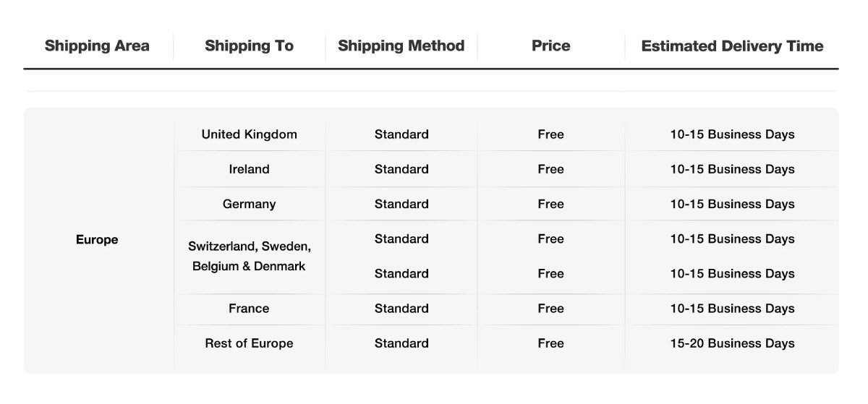Viewport: 868px width, 404px height.
Task: Click Free price in the France row
Action: coord(550,309)
